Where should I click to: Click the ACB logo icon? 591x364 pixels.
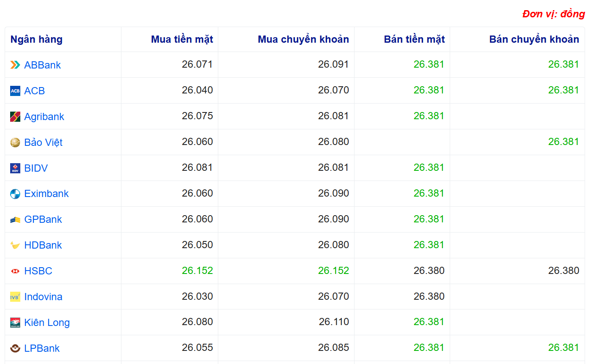pos(15,91)
